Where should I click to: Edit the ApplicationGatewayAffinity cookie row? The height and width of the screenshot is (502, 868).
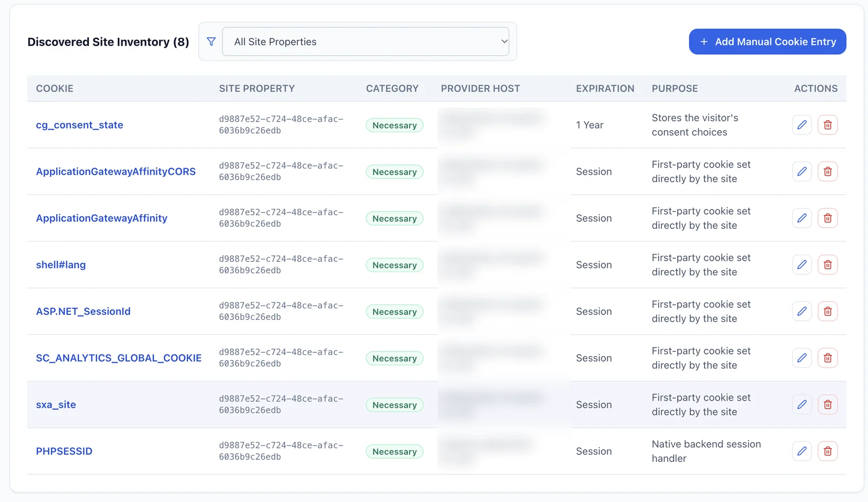[x=802, y=218]
